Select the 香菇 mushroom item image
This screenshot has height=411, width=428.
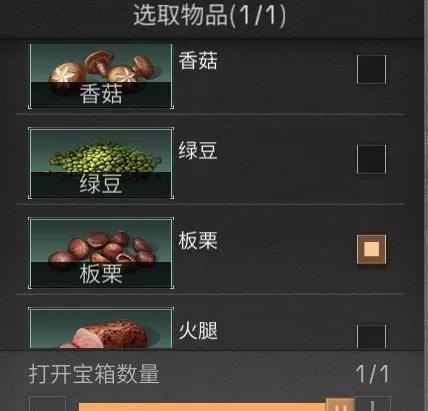101,76
